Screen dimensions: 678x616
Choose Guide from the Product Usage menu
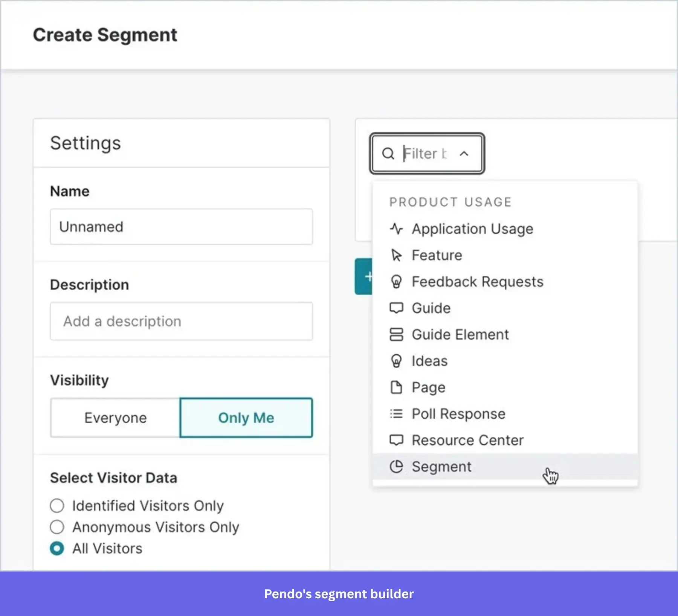[431, 308]
